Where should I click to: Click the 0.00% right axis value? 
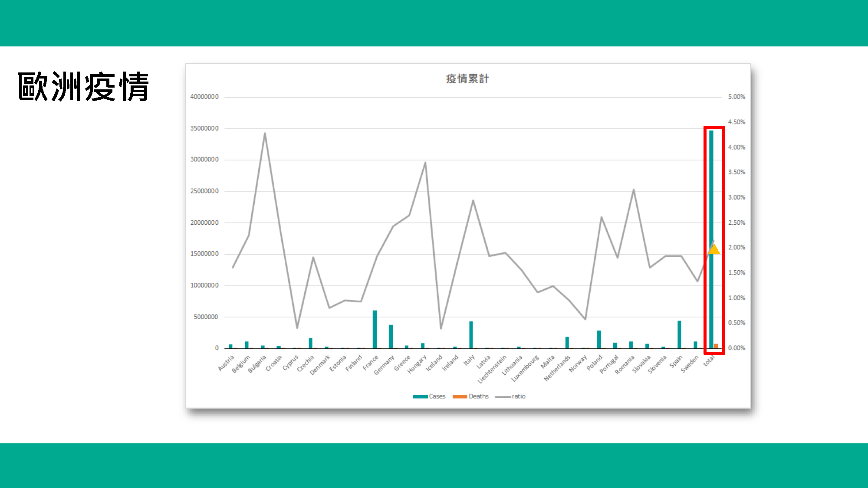[736, 348]
